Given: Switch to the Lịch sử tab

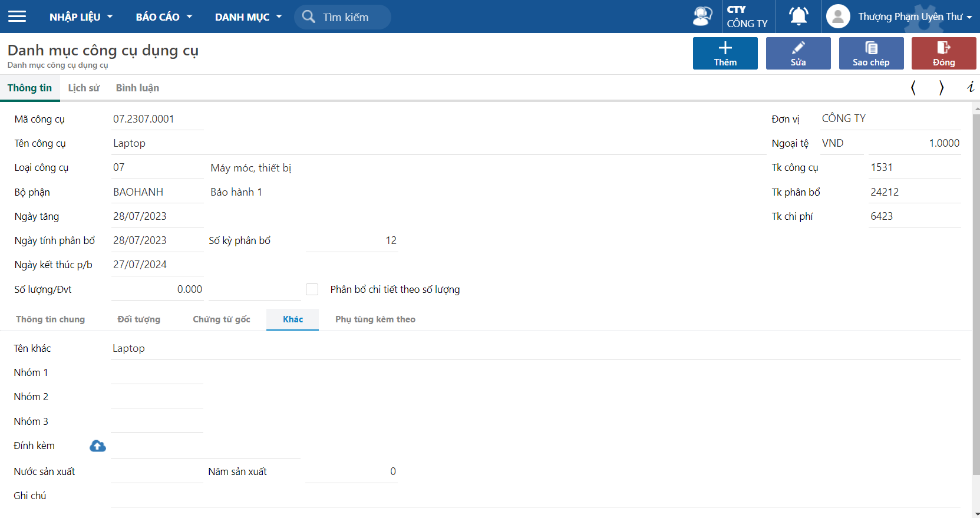Looking at the screenshot, I should pos(84,88).
